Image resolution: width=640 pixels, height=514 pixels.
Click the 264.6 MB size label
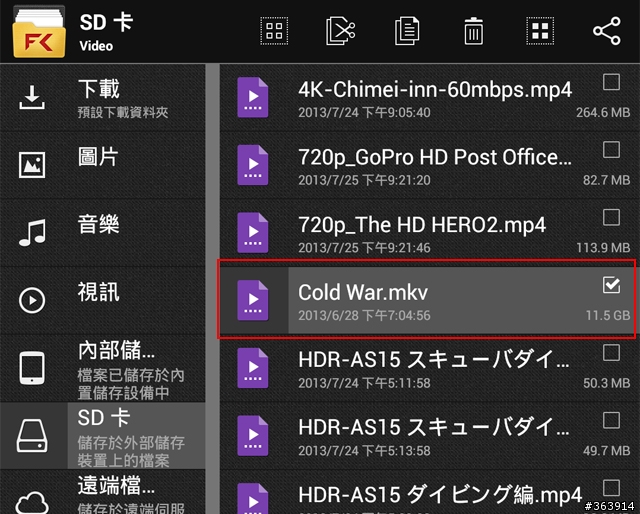click(x=603, y=113)
